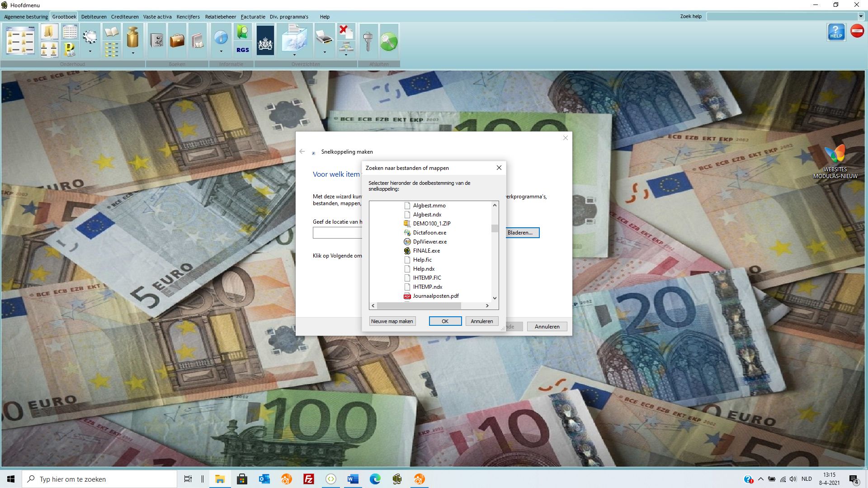
Task: Click the glass box with documents icon
Action: click(294, 39)
